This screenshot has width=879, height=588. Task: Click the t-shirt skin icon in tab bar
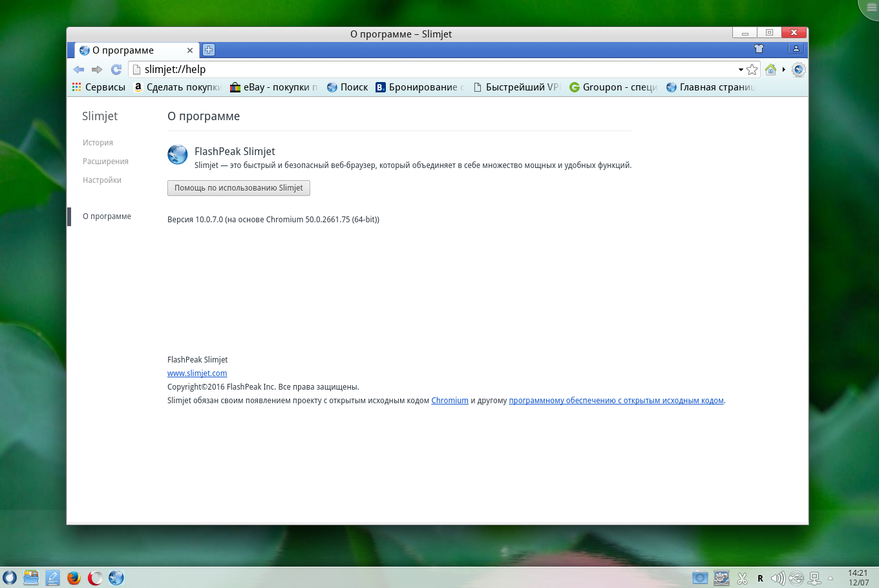click(x=759, y=48)
